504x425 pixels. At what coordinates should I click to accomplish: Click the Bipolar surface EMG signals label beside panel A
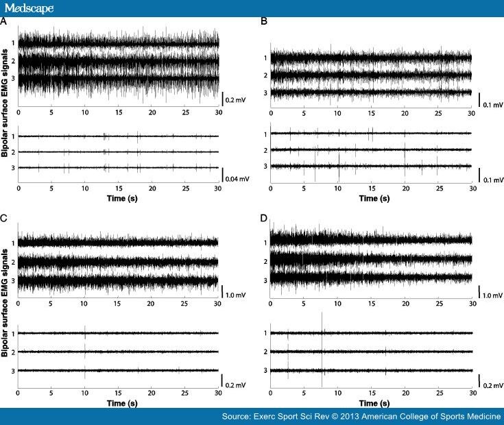pyautogui.click(x=5, y=103)
